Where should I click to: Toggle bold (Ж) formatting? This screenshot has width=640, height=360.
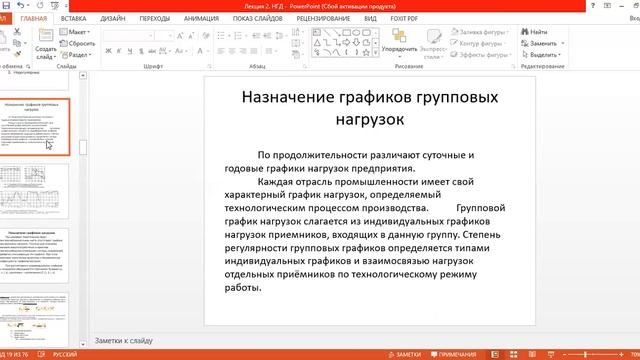(108, 51)
